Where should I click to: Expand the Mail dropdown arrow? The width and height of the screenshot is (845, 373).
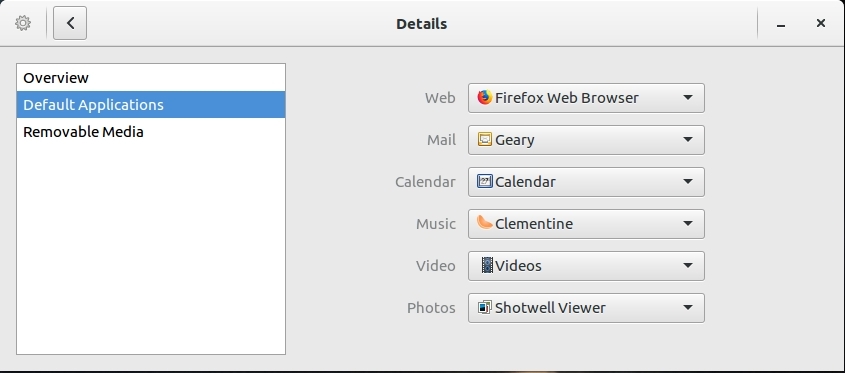click(x=688, y=140)
